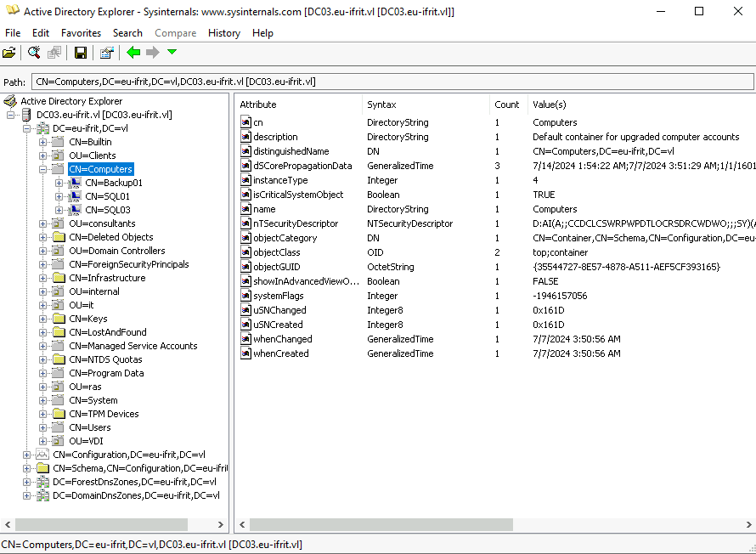Click the Syntax column header
This screenshot has height=554, width=756.
click(426, 105)
